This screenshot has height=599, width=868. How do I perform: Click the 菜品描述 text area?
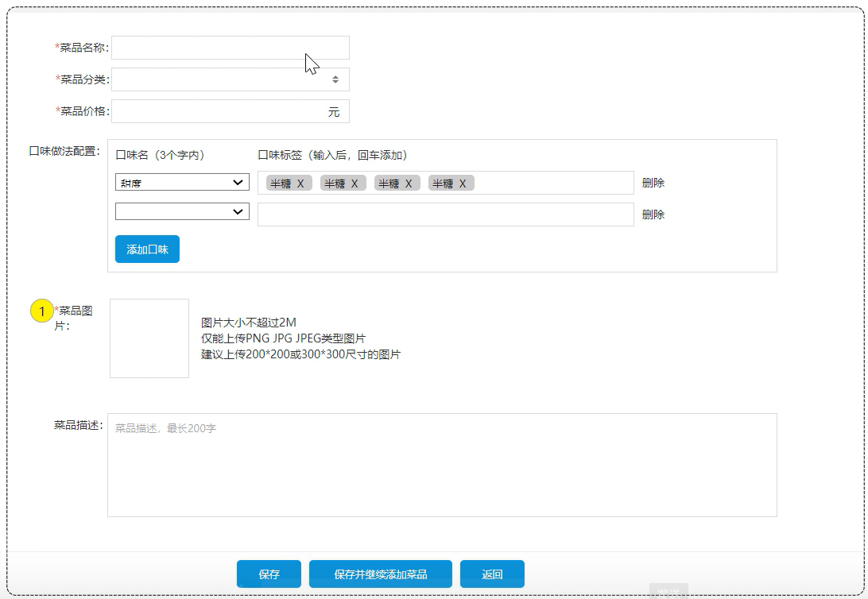[442, 466]
